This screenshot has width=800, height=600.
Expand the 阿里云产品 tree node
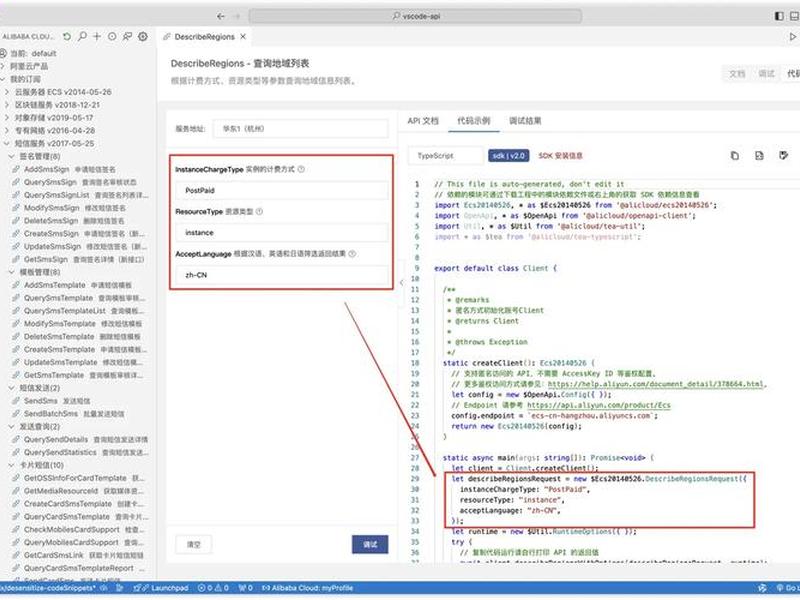3,66
